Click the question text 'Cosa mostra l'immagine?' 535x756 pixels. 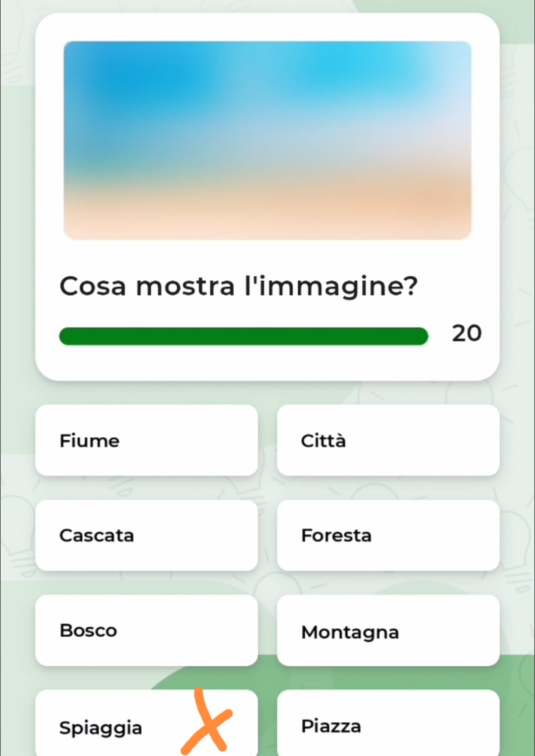(239, 286)
